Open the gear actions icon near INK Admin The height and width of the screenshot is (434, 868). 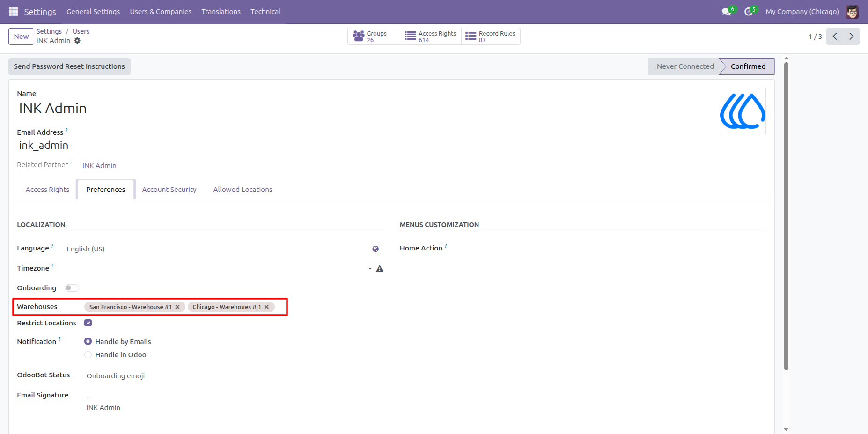point(77,41)
